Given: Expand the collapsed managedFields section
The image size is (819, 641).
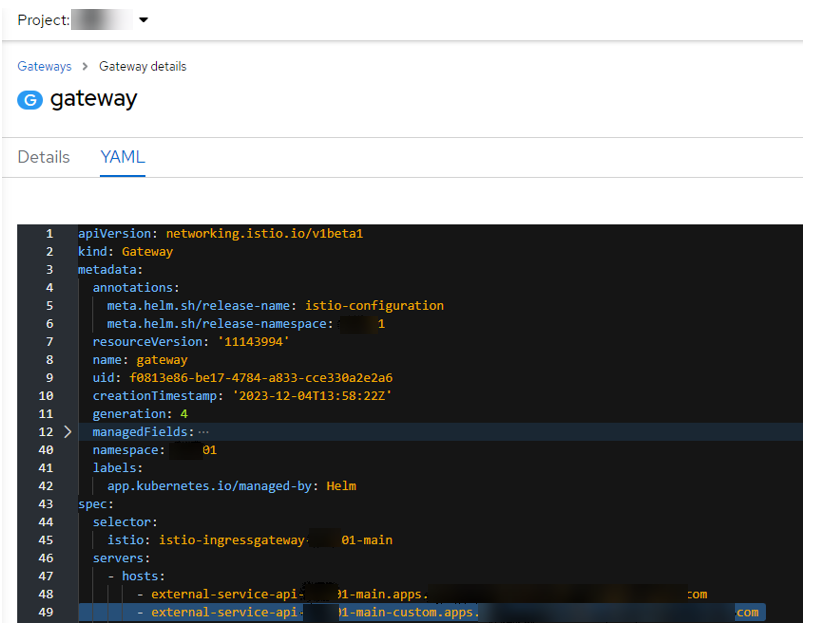Looking at the screenshot, I should [67, 432].
